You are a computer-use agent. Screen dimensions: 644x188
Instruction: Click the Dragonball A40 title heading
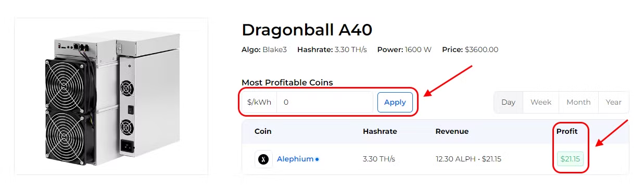307,30
